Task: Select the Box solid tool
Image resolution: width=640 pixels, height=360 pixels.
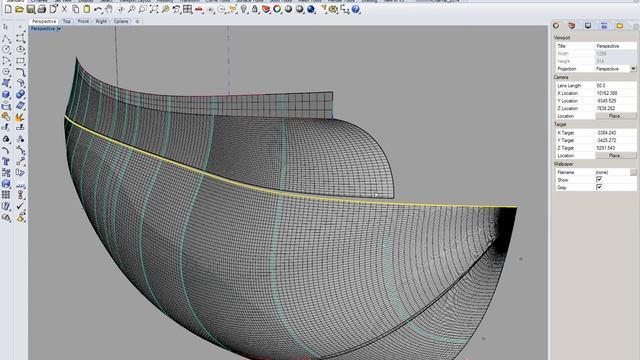Action: [6, 95]
